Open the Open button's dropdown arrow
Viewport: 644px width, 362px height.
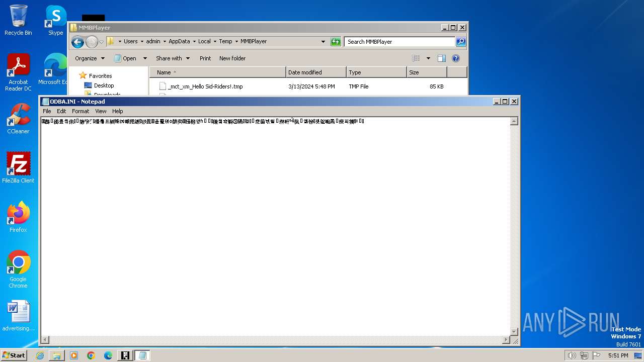(x=145, y=58)
